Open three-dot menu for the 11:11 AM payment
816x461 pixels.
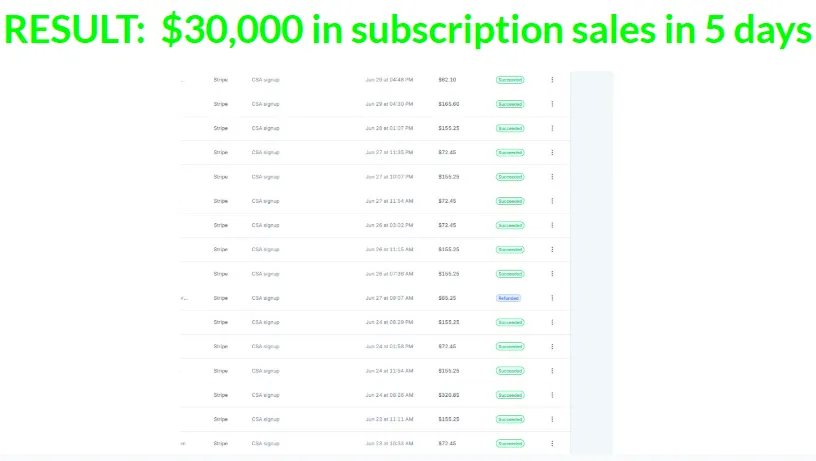552,419
